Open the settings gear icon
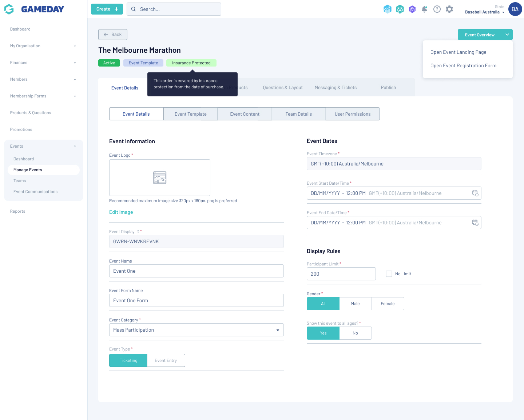 449,9
